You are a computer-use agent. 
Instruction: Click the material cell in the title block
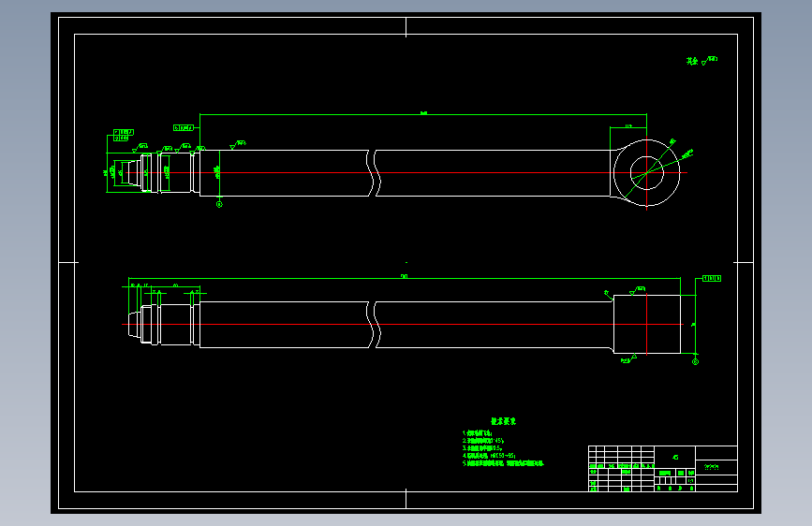tap(674, 457)
